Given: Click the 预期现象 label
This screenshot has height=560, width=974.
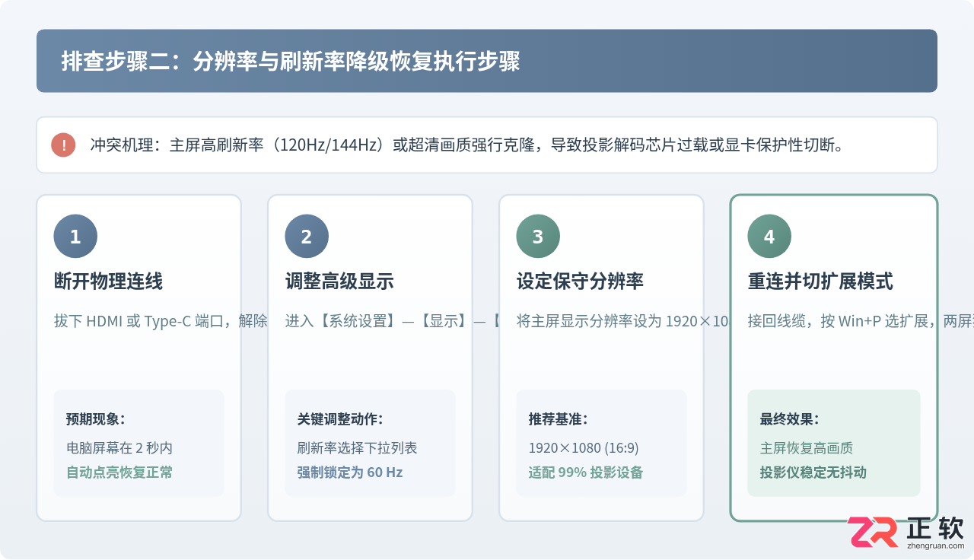Looking at the screenshot, I should click(95, 419).
